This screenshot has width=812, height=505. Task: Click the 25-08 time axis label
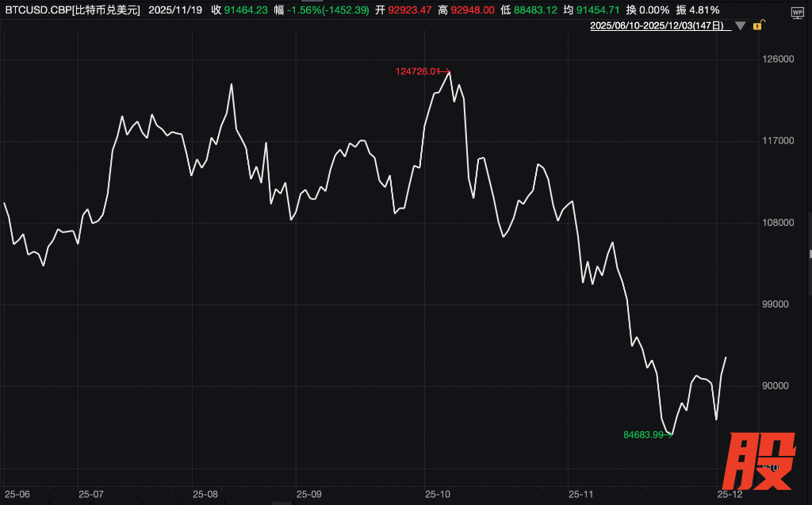pyautogui.click(x=205, y=494)
